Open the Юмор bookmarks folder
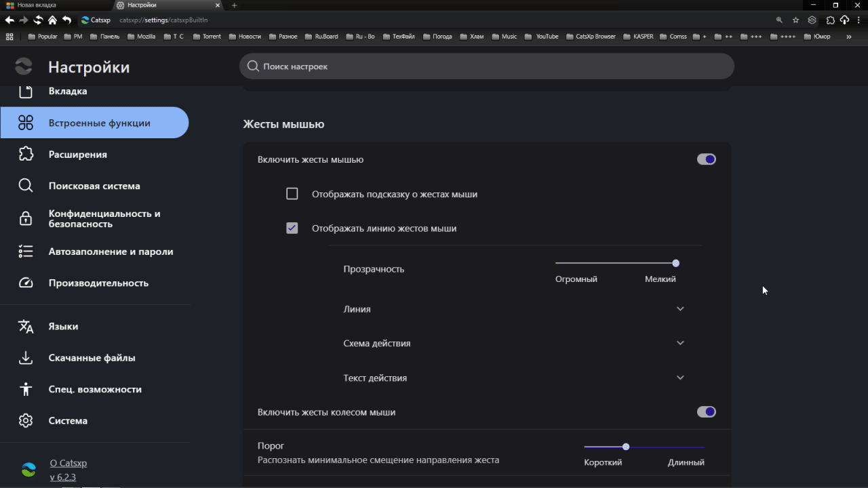The height and width of the screenshot is (488, 868). (816, 37)
